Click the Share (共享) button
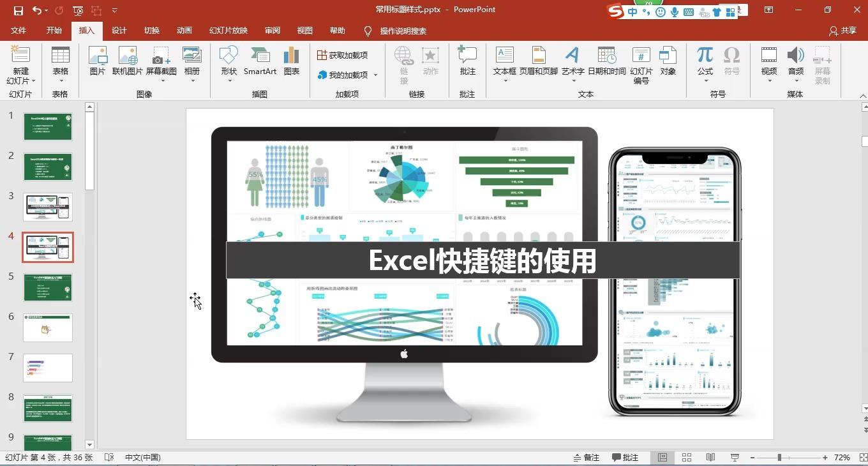 click(842, 31)
